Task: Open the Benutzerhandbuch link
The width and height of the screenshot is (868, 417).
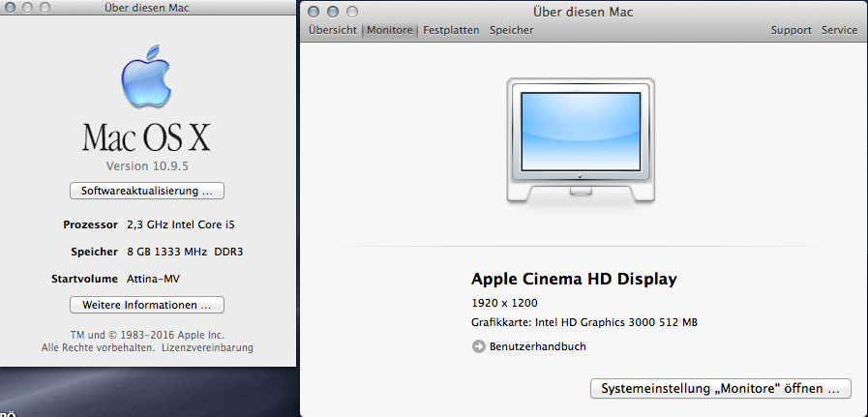Action: 537,346
